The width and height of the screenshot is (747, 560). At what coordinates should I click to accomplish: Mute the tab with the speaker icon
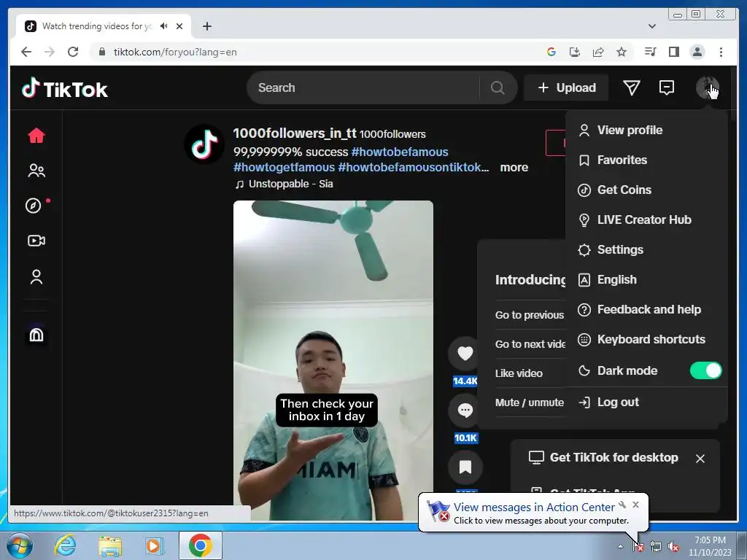coord(164,26)
